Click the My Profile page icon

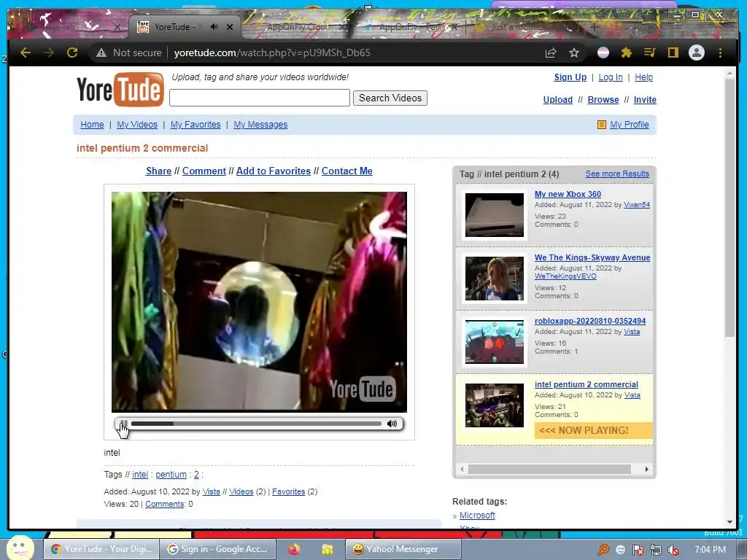coord(602,125)
